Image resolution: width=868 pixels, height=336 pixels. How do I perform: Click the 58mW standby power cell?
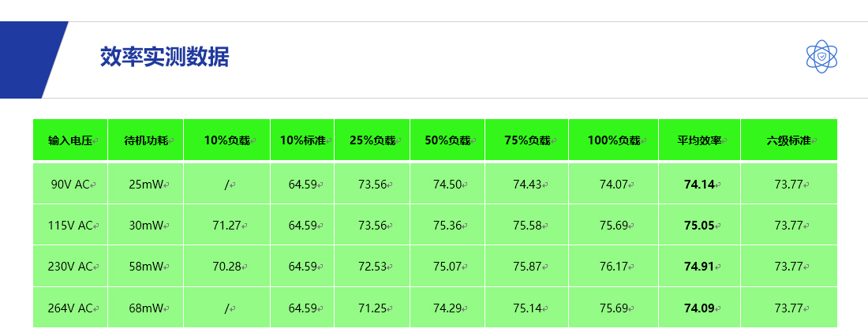(146, 267)
